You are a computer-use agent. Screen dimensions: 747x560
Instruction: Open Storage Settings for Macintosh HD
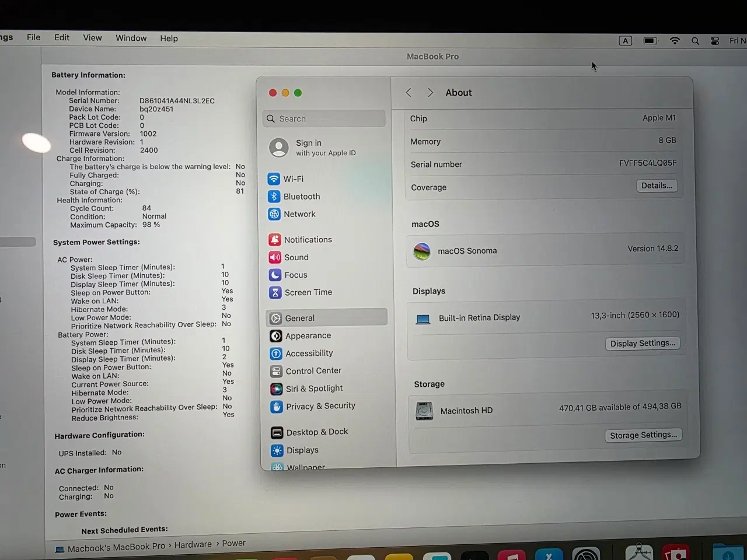pyautogui.click(x=643, y=435)
